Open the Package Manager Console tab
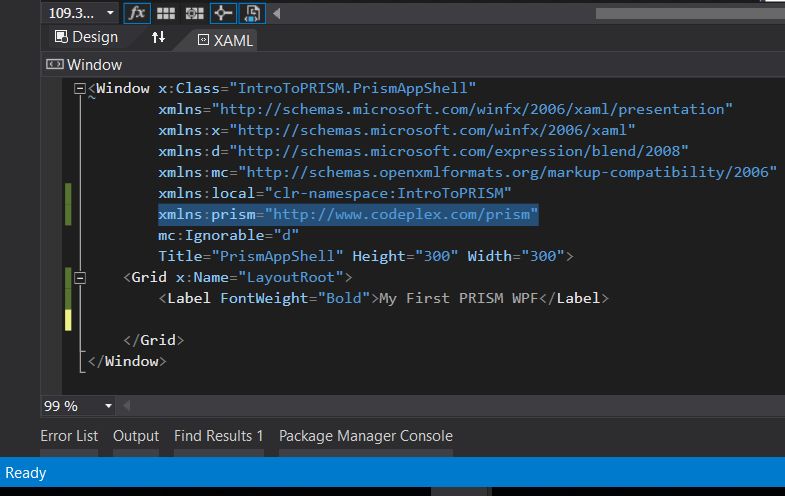Screen dimensions: 785x496 [x=365, y=436]
